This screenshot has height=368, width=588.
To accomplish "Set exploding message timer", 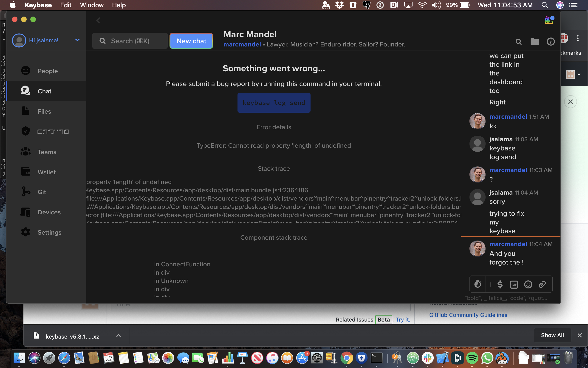I will click(478, 284).
